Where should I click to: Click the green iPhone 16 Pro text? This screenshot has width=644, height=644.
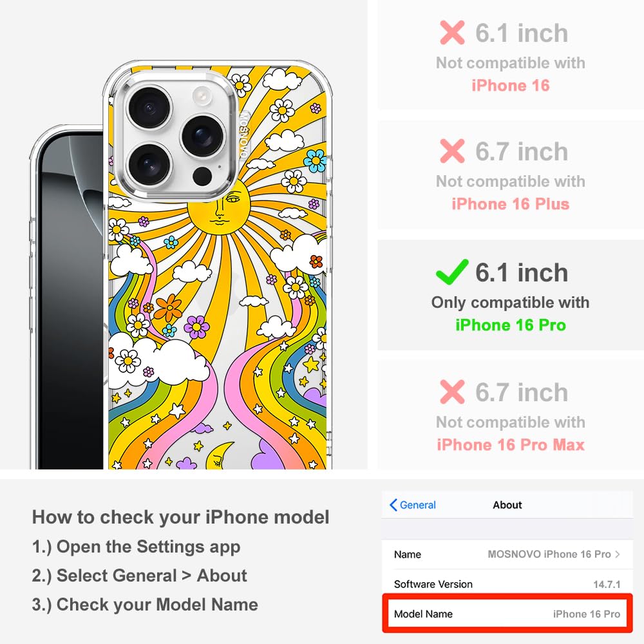(x=511, y=325)
